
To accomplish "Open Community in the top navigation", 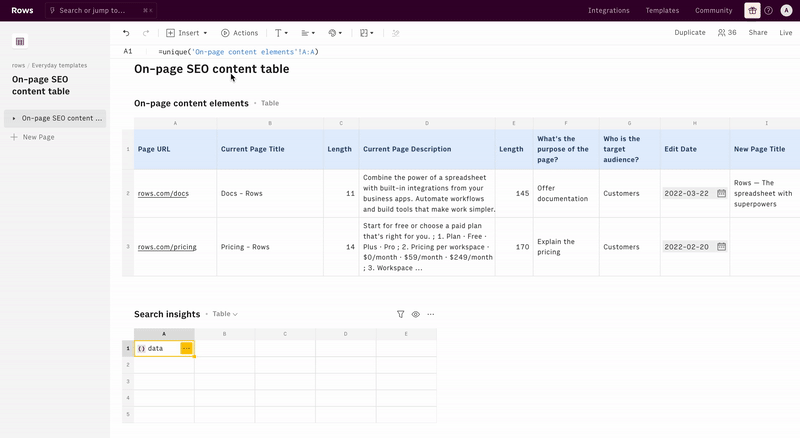I will [x=713, y=10].
